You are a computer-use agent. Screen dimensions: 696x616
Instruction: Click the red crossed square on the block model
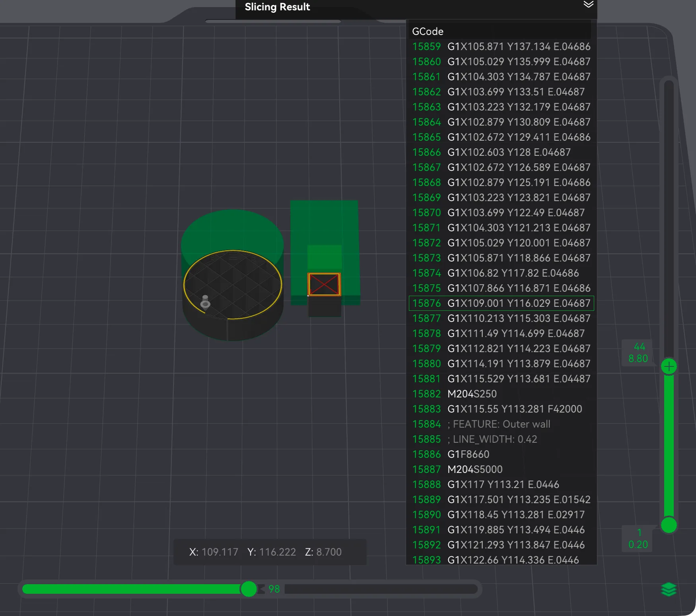tap(324, 284)
